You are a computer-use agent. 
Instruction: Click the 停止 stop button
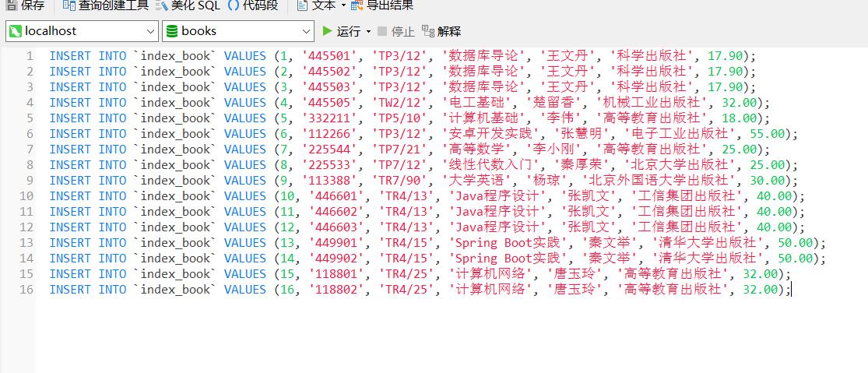point(395,32)
